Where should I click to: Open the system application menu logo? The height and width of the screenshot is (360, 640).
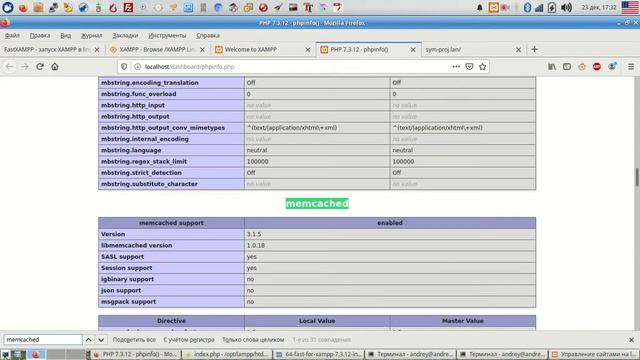[8, 7]
